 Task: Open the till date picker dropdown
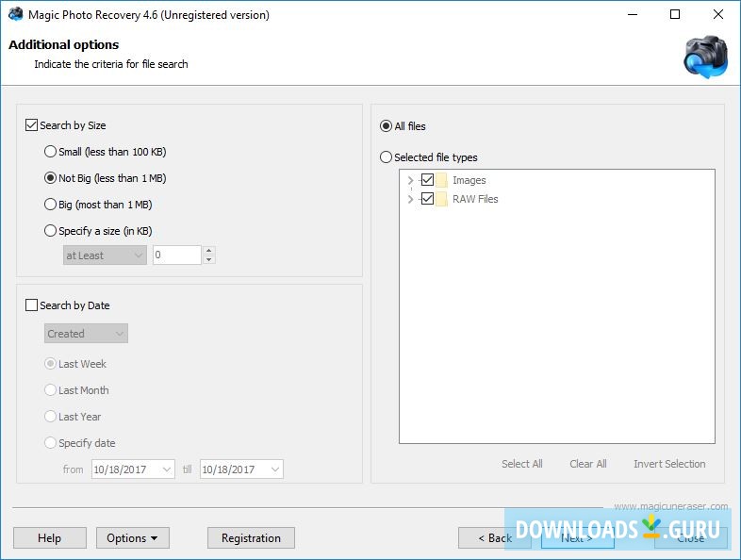pos(275,469)
